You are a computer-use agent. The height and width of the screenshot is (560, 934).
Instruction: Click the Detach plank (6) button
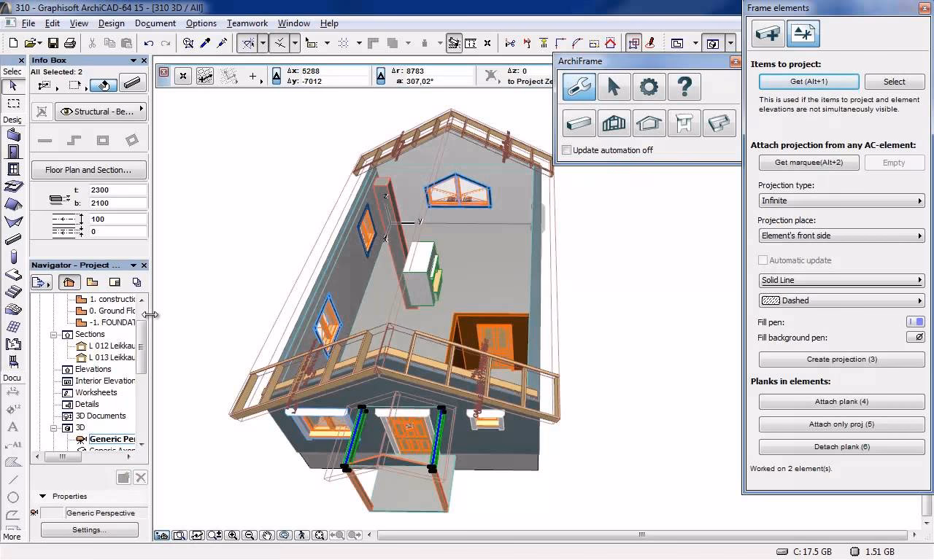(841, 447)
